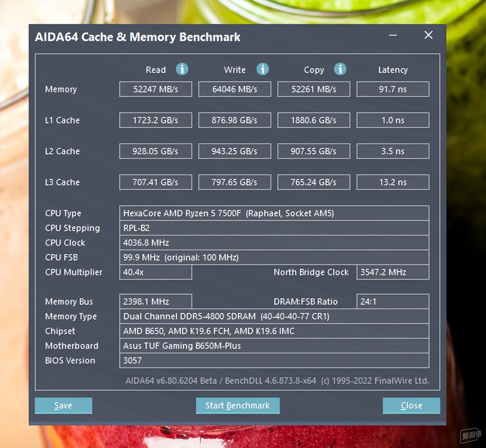Click North Bridge Clock 3547.2 MHz

pos(393,272)
